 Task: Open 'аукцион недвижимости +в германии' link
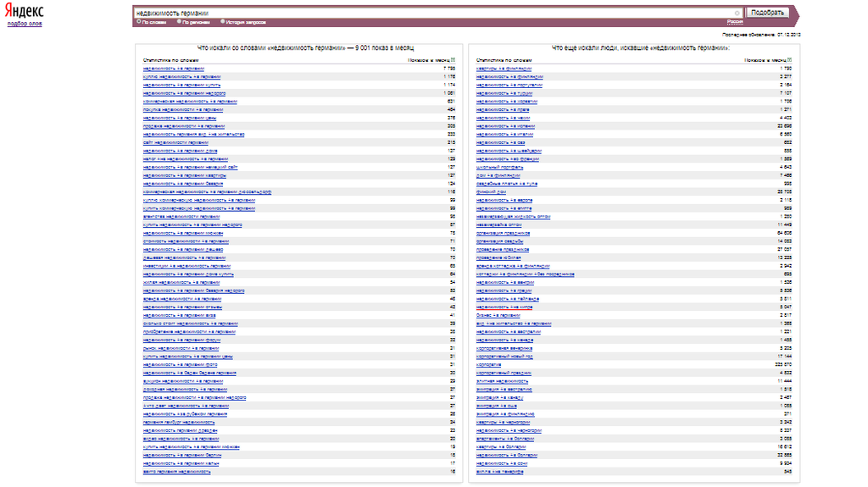pos(183,381)
